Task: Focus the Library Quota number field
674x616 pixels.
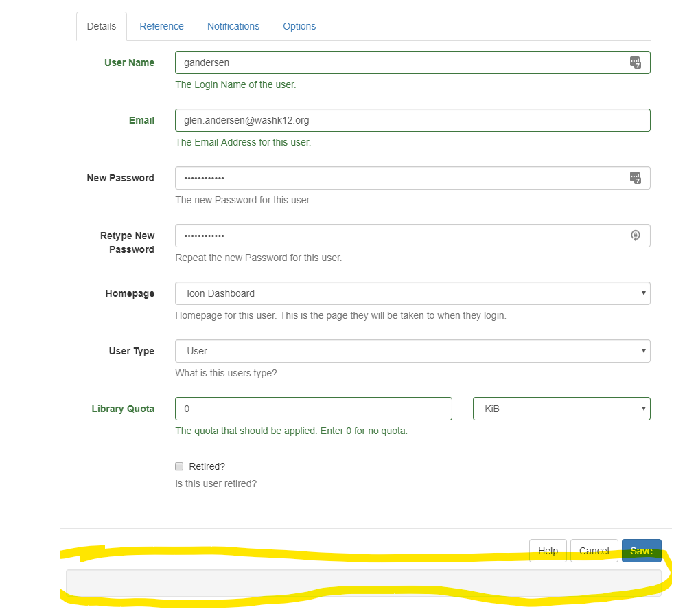Action: 314,409
